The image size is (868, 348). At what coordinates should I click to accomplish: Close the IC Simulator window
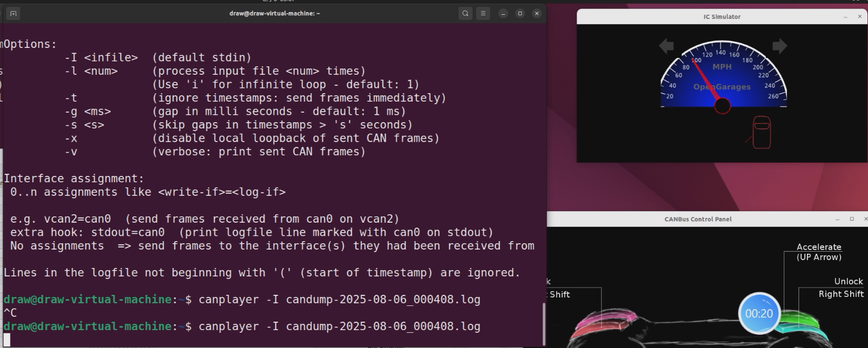coord(860,17)
